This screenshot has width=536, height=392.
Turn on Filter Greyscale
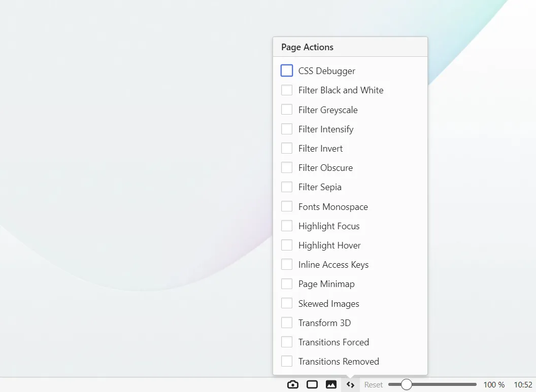pos(287,110)
